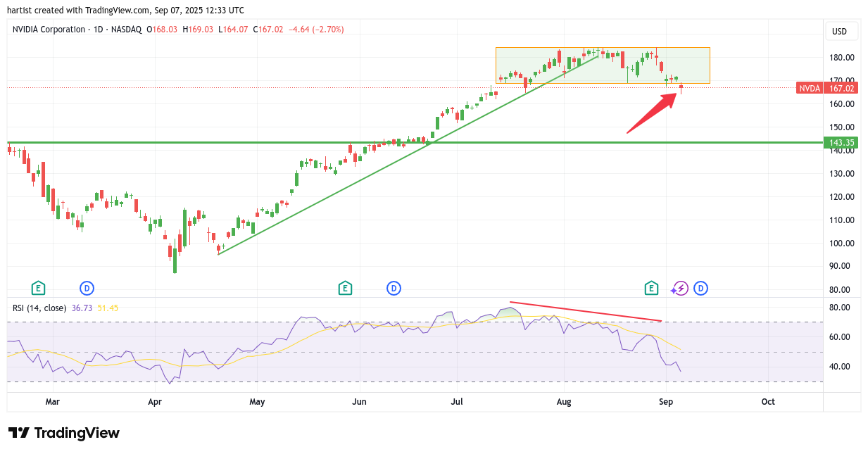Select the red RSI divergence trendline

click(x=586, y=312)
